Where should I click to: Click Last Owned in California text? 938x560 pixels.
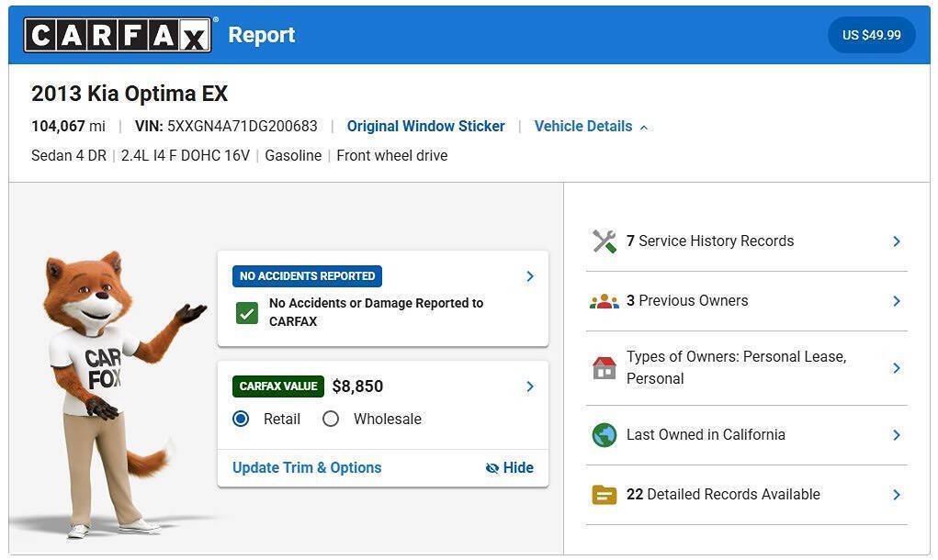(x=706, y=434)
